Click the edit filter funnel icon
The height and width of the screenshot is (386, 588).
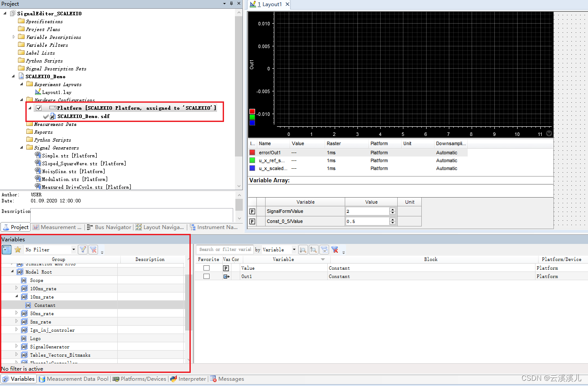pyautogui.click(x=82, y=250)
